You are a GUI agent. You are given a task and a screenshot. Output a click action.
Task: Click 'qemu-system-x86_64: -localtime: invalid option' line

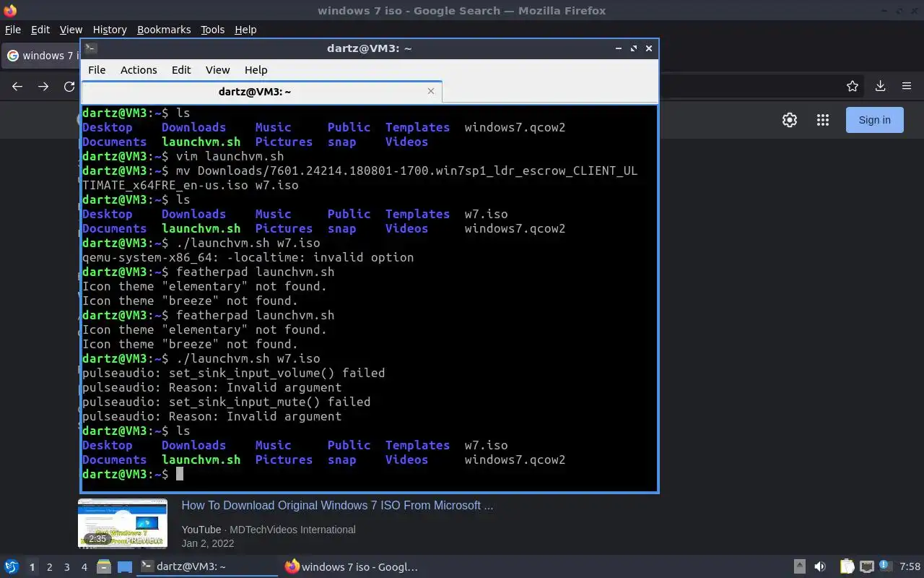[x=248, y=257]
